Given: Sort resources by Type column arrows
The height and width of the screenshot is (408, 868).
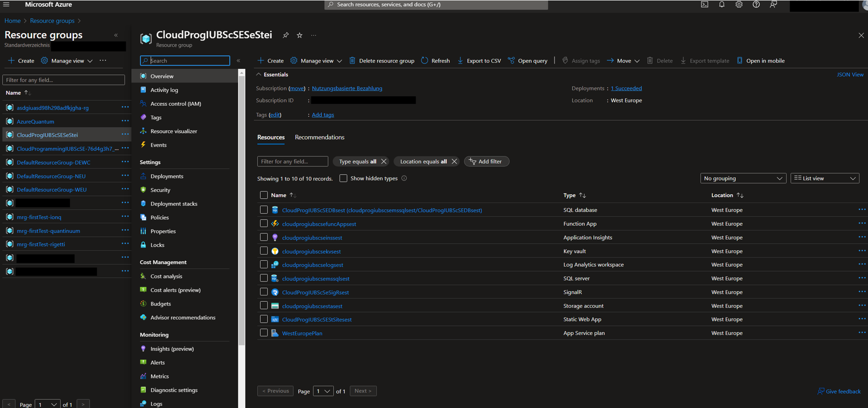Looking at the screenshot, I should tap(583, 195).
